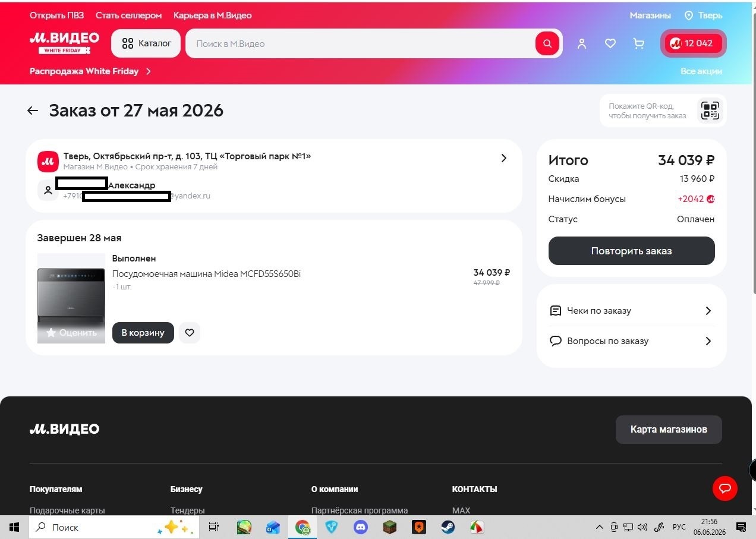
Task: Open Подарочные карты footer link
Action: click(x=67, y=510)
